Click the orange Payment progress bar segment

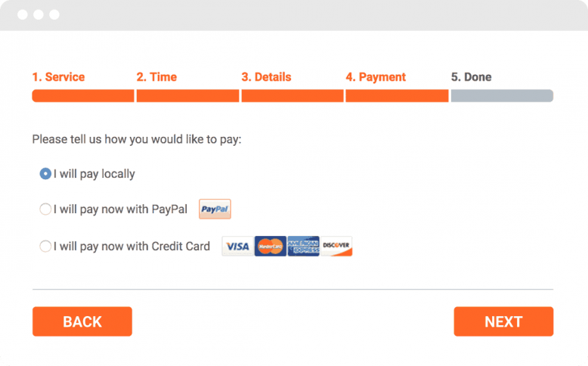click(397, 96)
